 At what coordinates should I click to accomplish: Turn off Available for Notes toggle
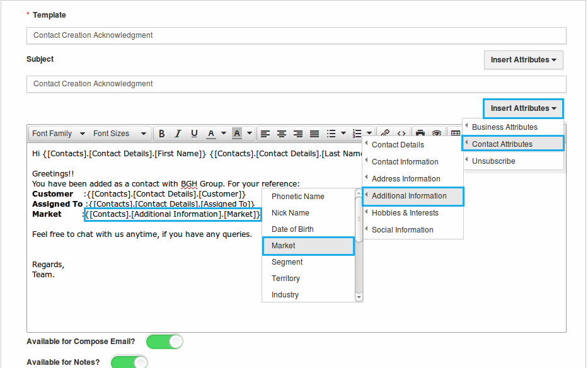130,362
